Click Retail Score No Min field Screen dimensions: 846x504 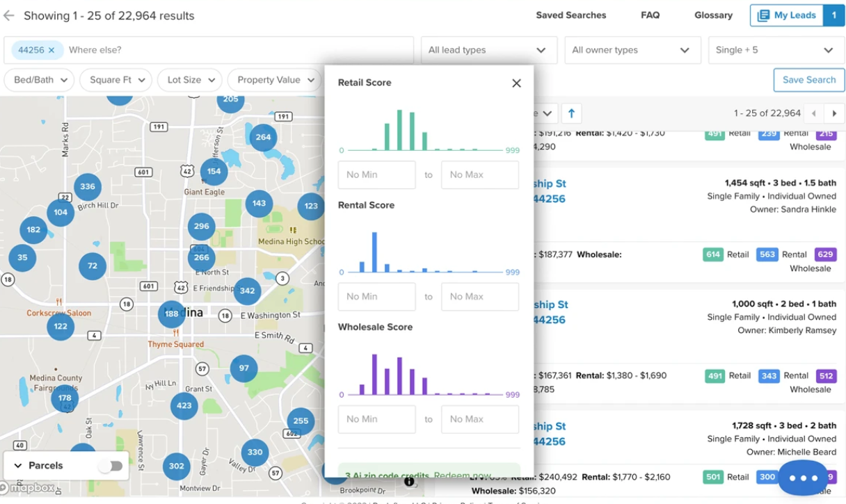[376, 175]
